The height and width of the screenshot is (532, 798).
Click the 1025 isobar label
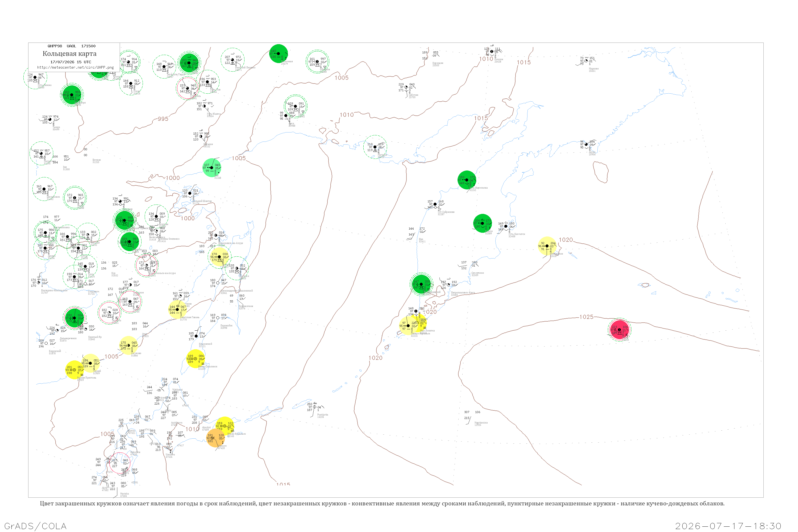[586, 317]
